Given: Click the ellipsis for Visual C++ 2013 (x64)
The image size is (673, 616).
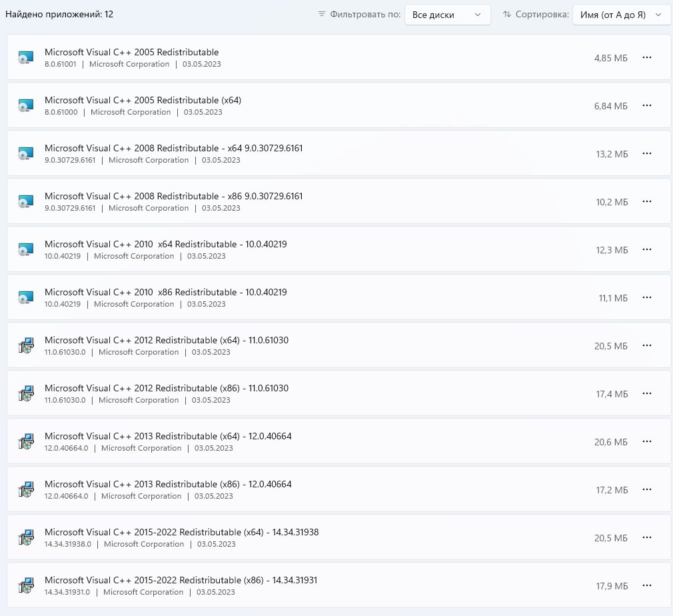Looking at the screenshot, I should (x=646, y=441).
